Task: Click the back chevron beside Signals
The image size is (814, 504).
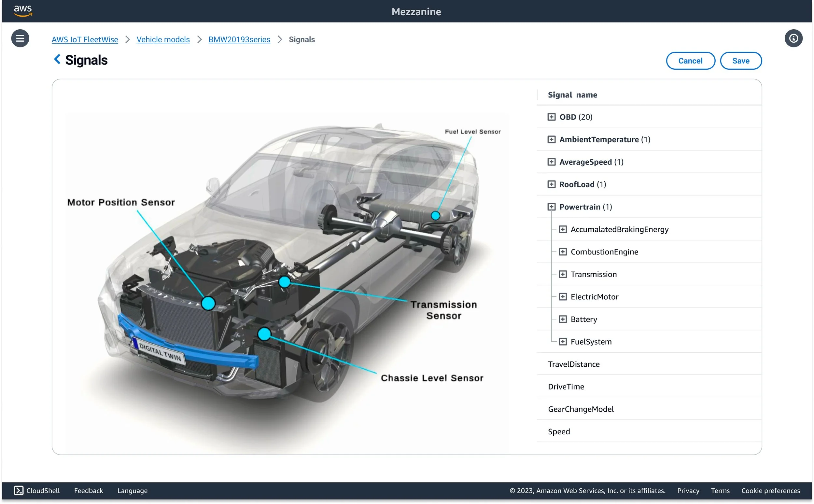Action: [x=57, y=59]
